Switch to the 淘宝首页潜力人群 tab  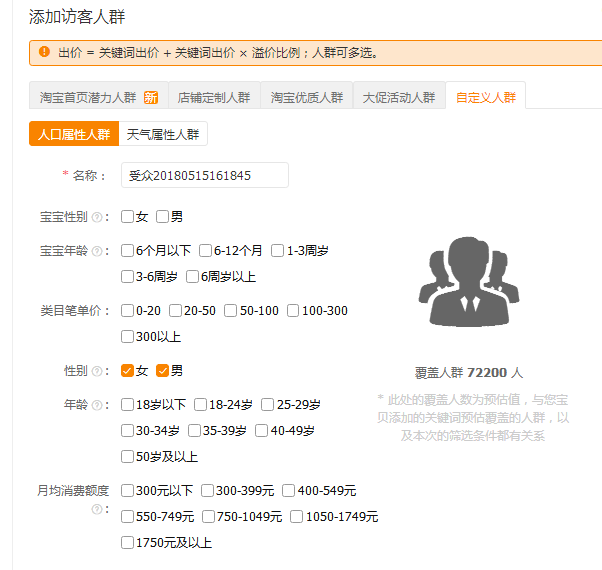click(98, 97)
